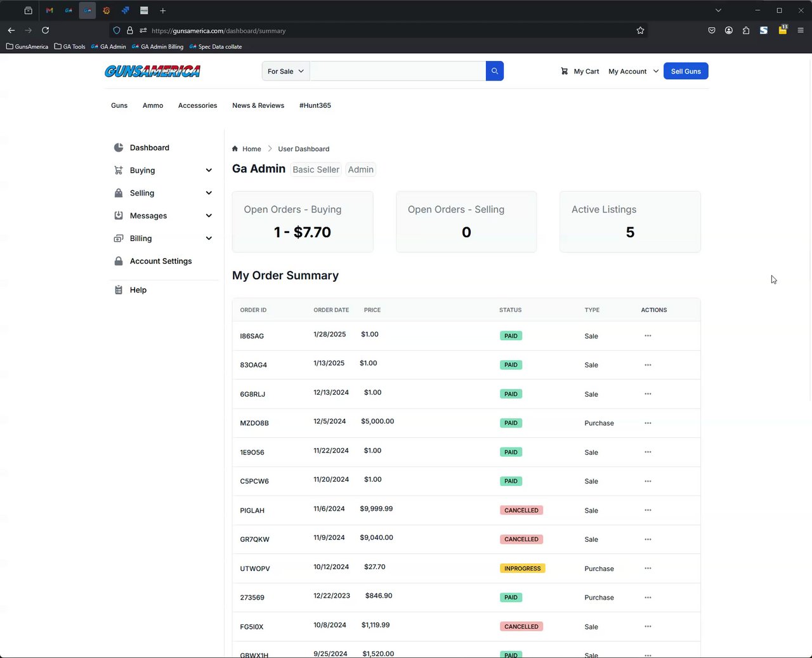812x658 pixels.
Task: Open actions menu for order MZDO8B
Action: tap(648, 423)
